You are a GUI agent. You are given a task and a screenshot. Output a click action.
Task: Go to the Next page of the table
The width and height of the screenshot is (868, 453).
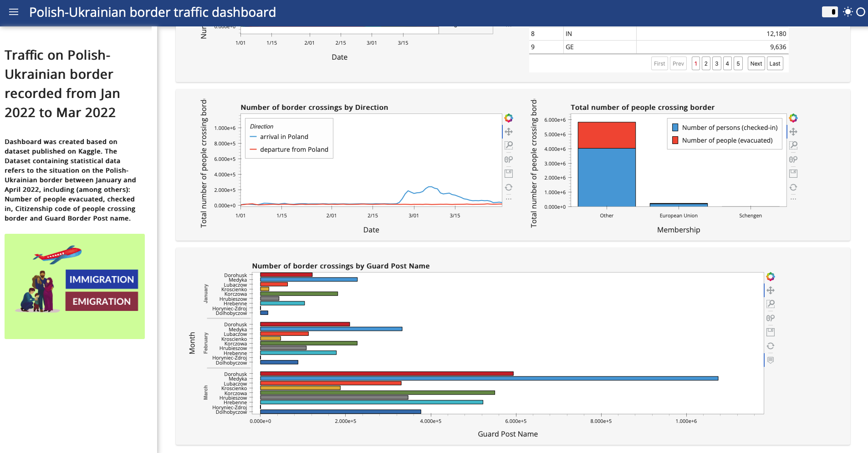(x=756, y=63)
